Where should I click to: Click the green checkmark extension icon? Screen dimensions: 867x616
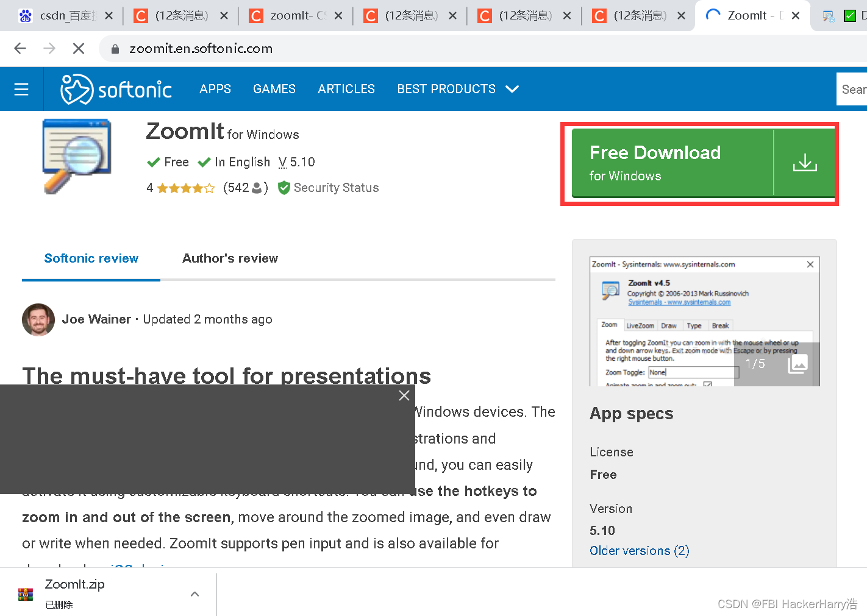point(850,15)
